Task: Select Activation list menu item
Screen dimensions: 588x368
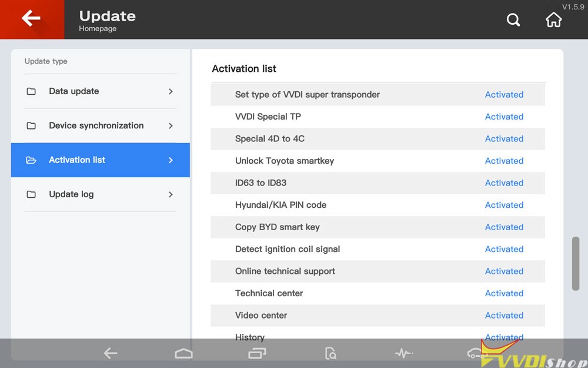Action: coord(101,160)
